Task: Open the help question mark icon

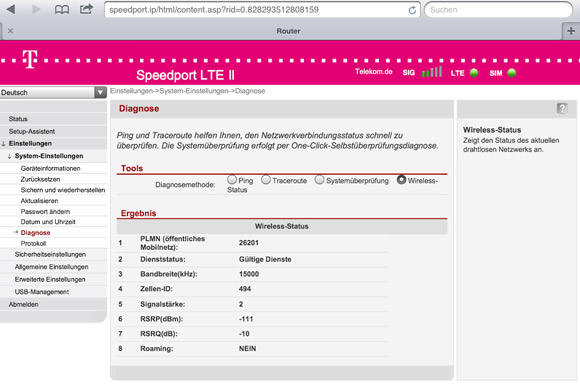Action: tap(562, 108)
